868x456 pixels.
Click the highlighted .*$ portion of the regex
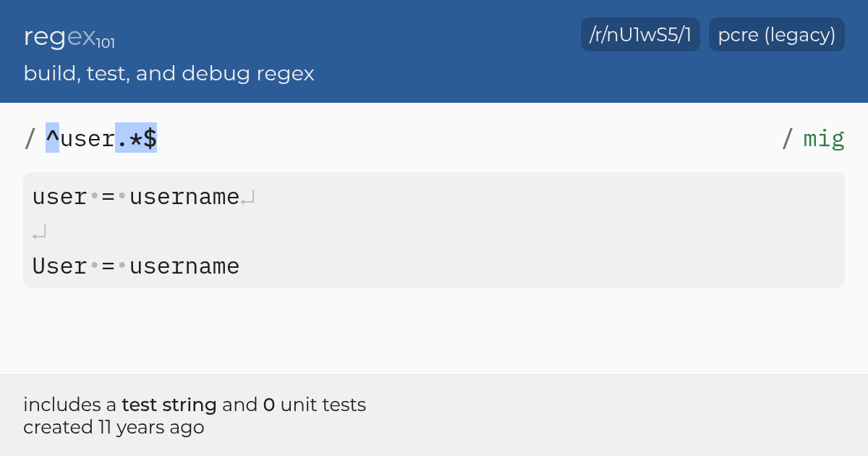[x=136, y=138]
